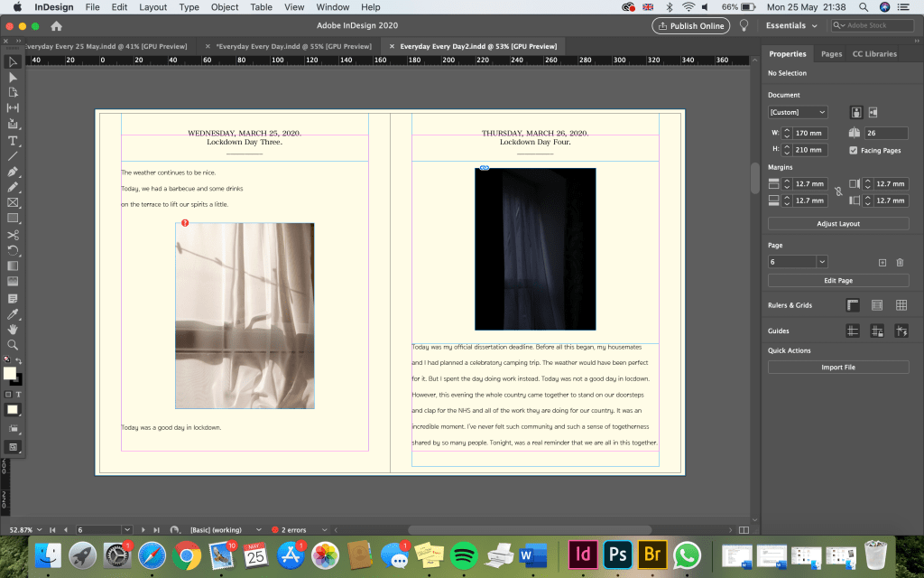Select the Zoom tool

(13, 345)
